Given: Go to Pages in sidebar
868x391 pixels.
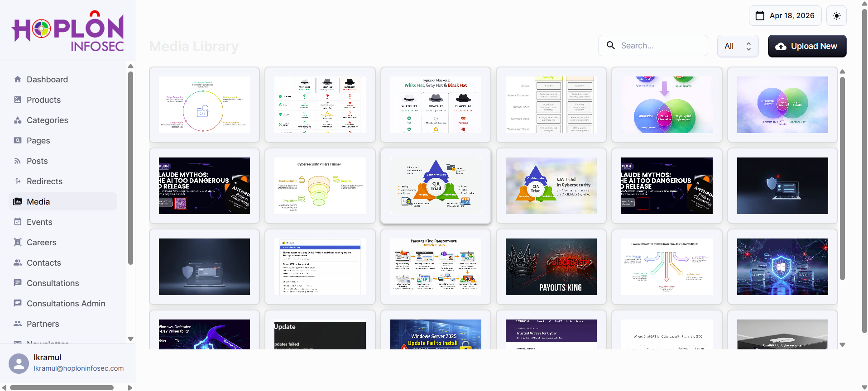Looking at the screenshot, I should pos(38,141).
